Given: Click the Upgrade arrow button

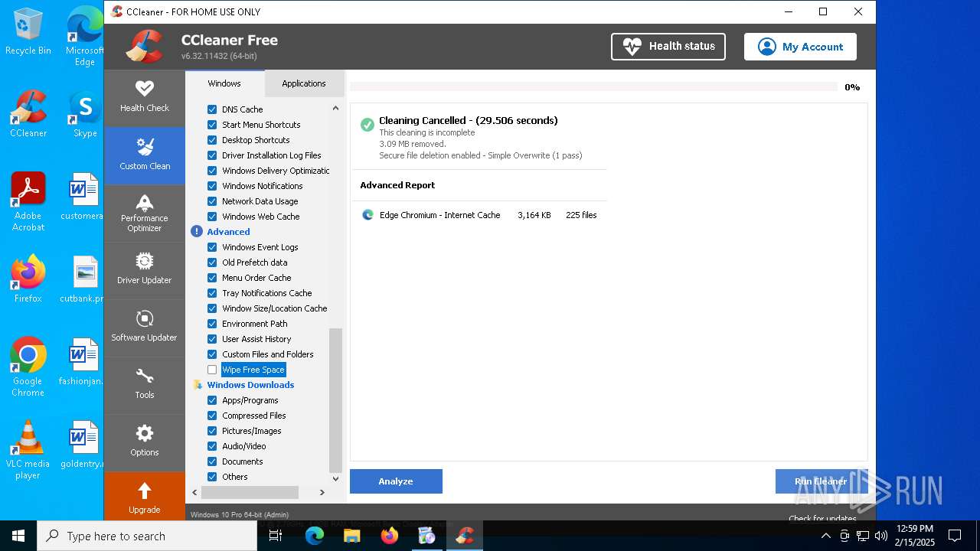Looking at the screenshot, I should [144, 497].
